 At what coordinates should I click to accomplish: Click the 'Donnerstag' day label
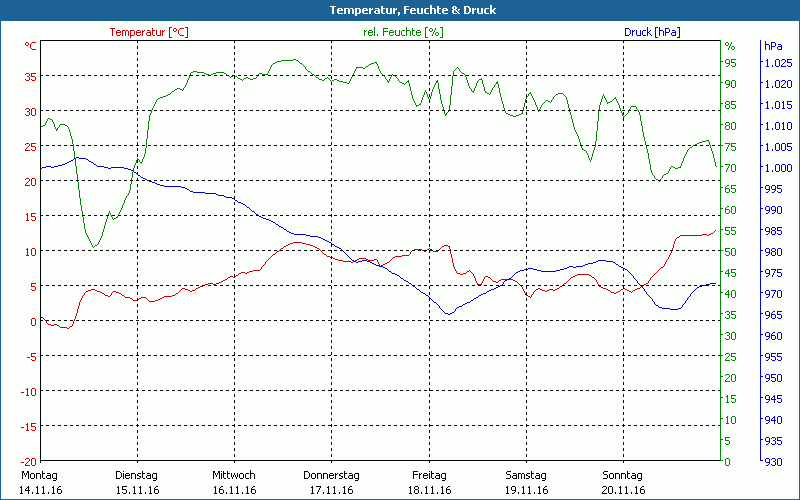click(x=331, y=476)
